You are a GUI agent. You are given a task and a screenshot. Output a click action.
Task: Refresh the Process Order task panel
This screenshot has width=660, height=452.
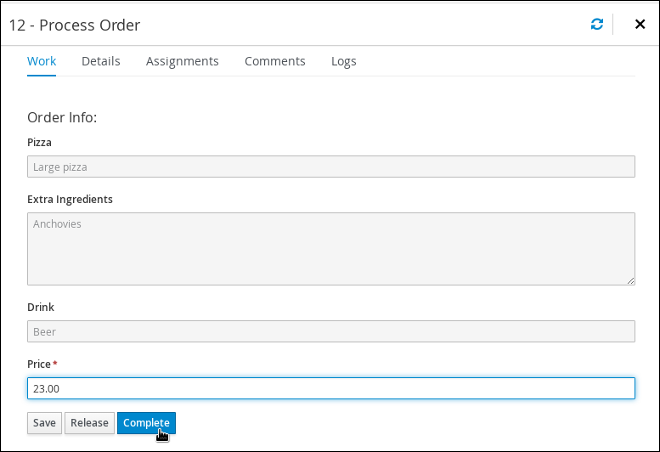tap(596, 24)
